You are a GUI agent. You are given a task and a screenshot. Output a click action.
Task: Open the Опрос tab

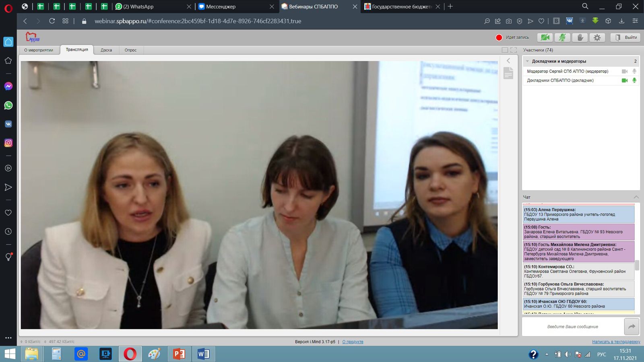click(130, 50)
